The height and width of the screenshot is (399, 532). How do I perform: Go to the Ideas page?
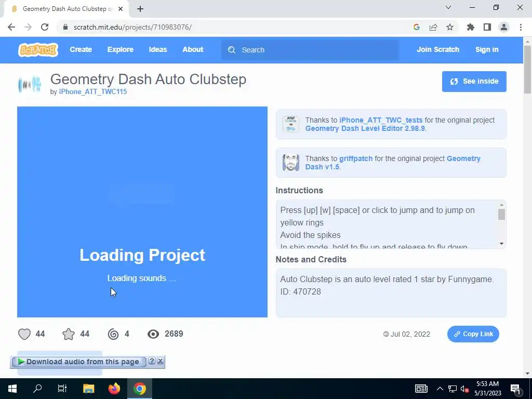click(158, 49)
